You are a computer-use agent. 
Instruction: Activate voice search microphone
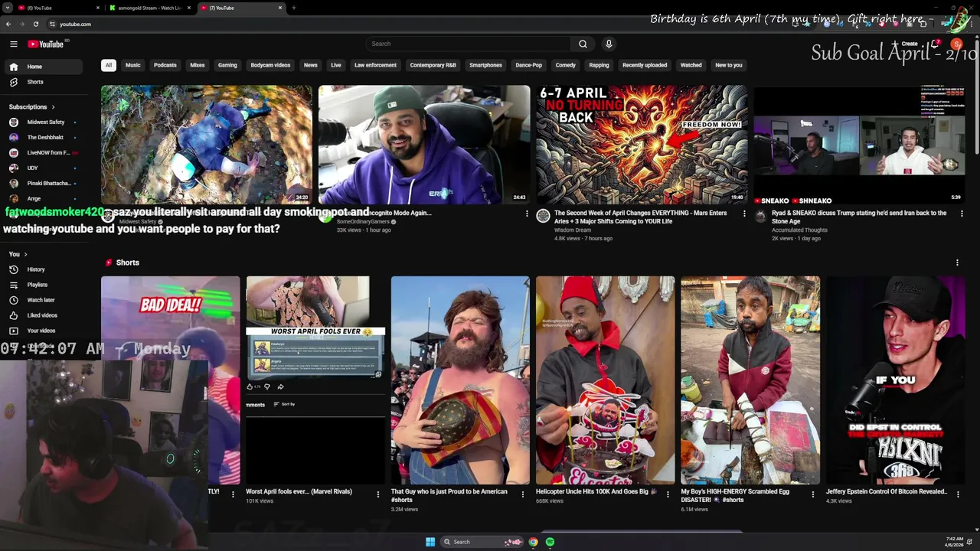609,44
